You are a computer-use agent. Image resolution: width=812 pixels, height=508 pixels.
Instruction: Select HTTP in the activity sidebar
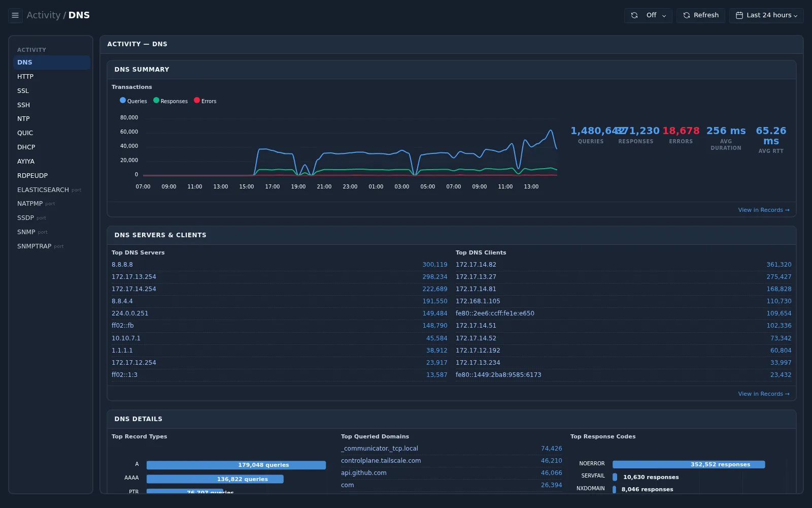pos(52,77)
